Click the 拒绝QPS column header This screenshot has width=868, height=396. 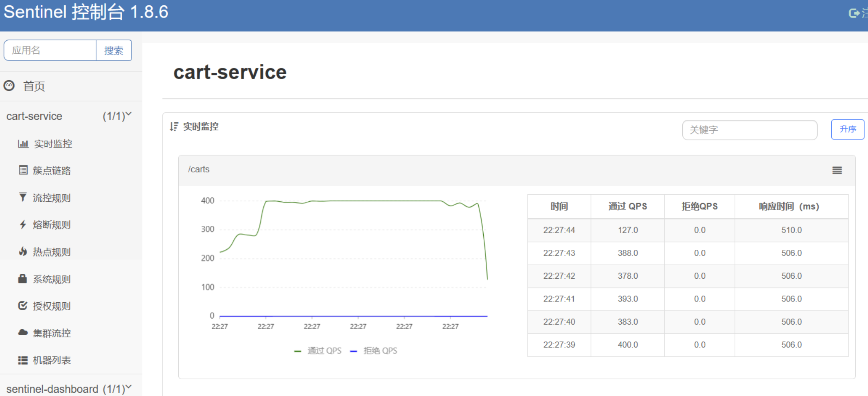point(700,207)
